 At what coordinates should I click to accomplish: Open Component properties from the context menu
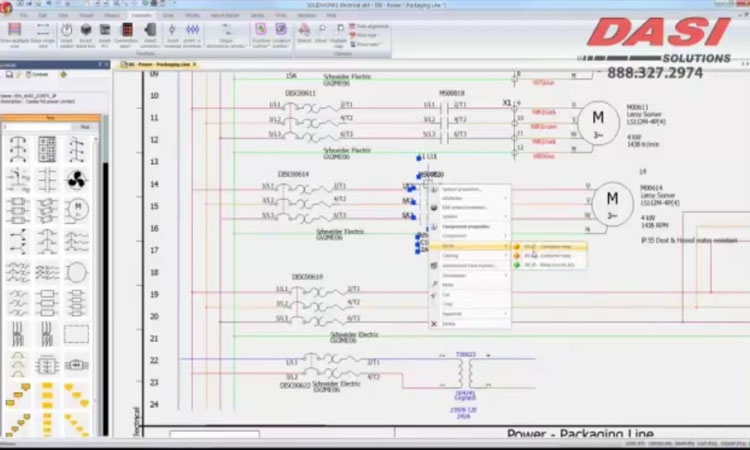click(465, 226)
